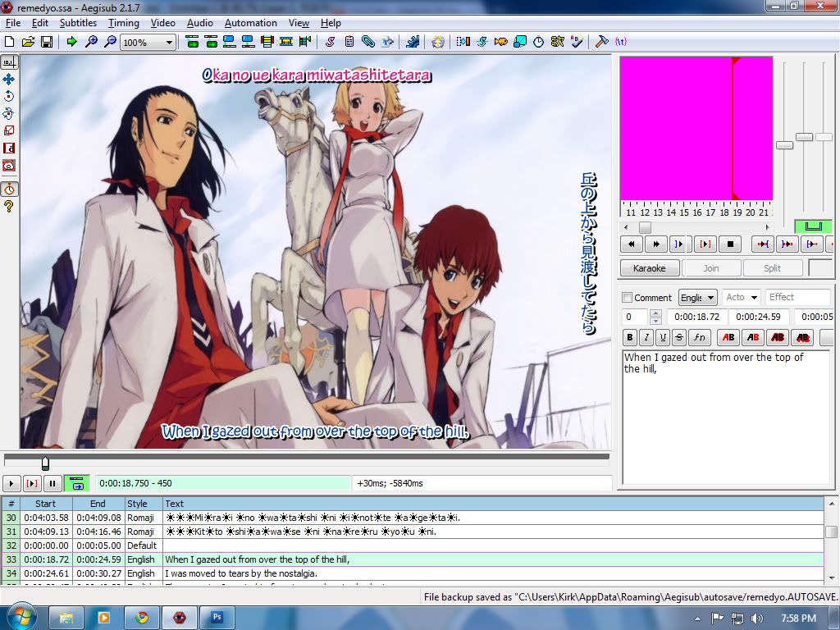Viewport: 840px width, 630px height.
Task: Open the font face chooser (fn) button
Action: 699,337
